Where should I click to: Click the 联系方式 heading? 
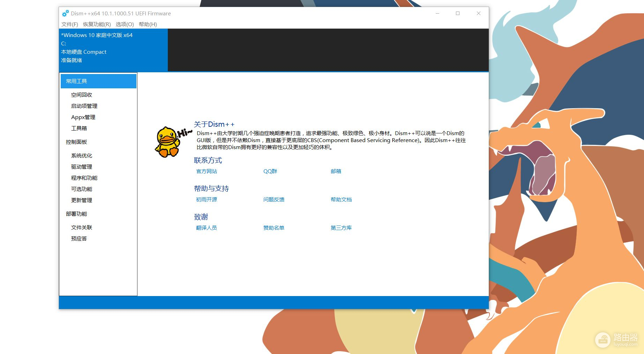tap(208, 160)
